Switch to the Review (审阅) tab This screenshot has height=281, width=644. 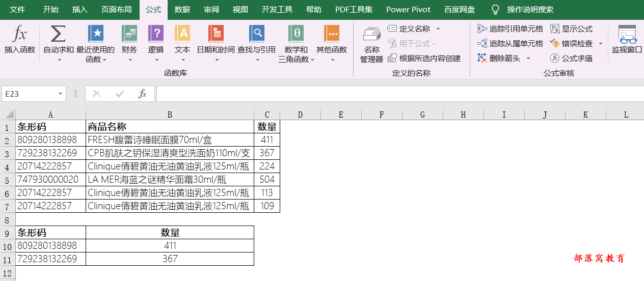click(211, 10)
